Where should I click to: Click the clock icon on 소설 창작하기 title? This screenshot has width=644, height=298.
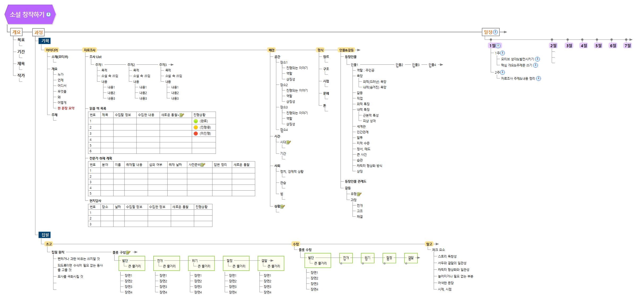49,15
